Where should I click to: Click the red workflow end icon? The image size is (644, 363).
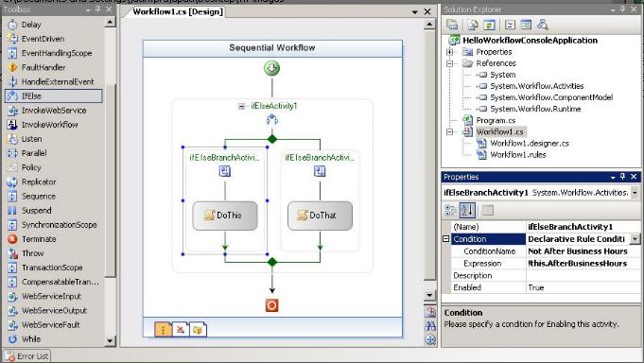272,305
